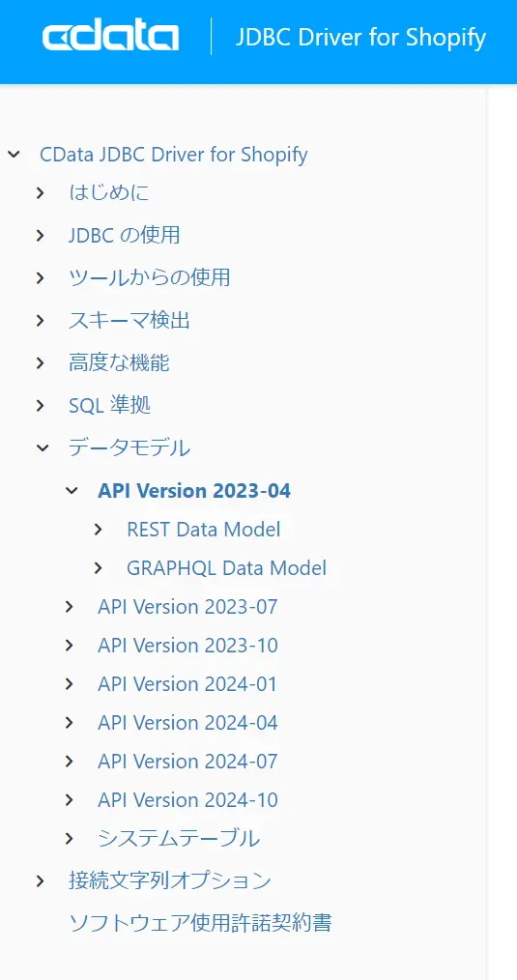This screenshot has height=980, width=517.
Task: Go to API Version 2024-04
Action: (x=187, y=723)
